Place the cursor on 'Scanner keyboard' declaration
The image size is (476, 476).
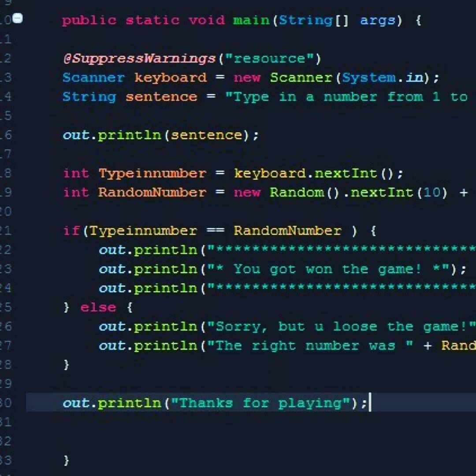[135, 78]
